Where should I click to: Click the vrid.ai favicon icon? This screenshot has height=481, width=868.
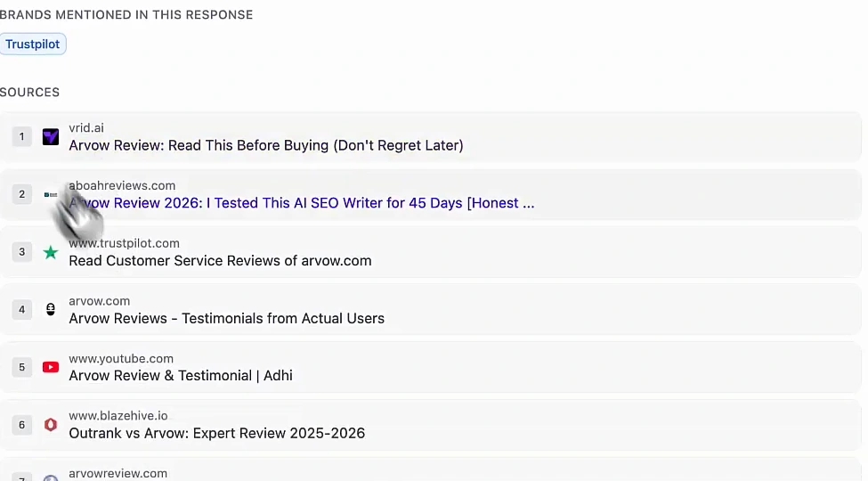point(51,137)
